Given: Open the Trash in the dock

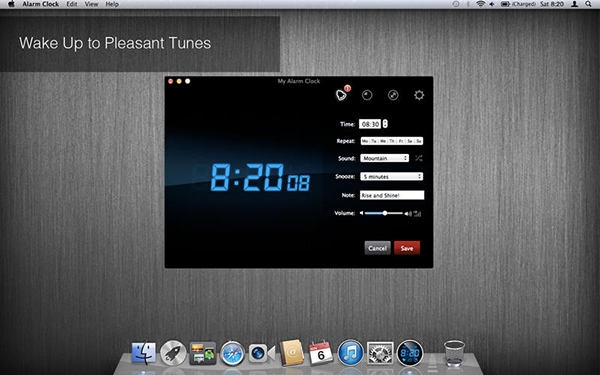Looking at the screenshot, I should (x=454, y=353).
